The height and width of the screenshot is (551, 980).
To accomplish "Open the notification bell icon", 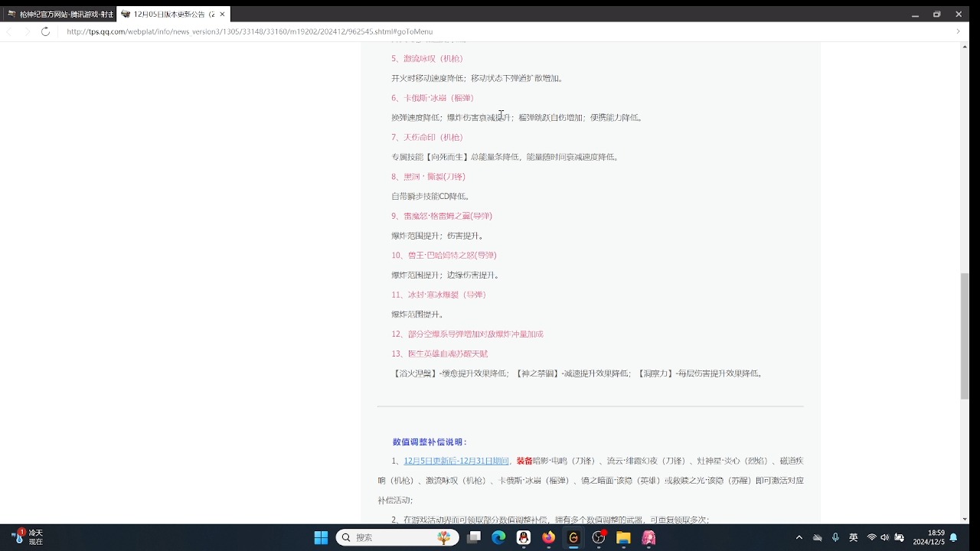I will (954, 537).
